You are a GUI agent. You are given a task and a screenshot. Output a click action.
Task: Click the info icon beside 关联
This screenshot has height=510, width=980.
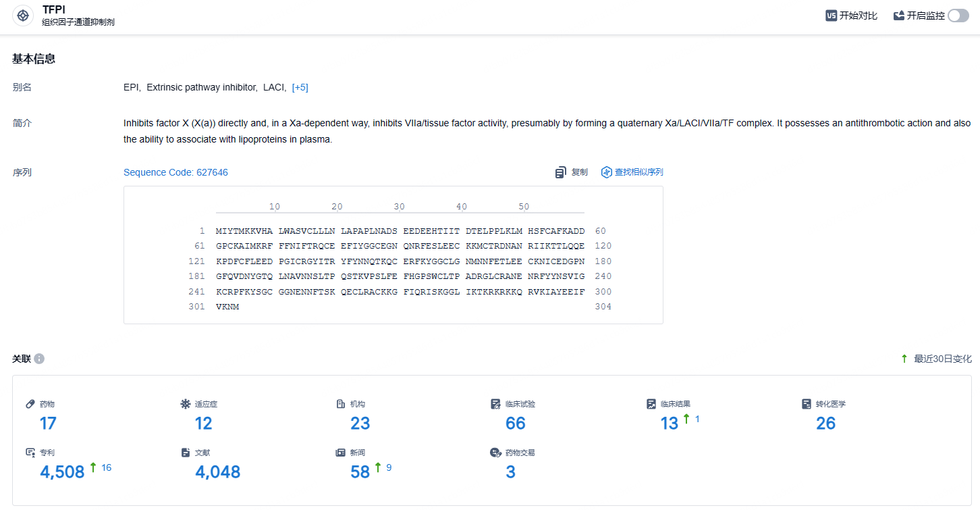pos(39,359)
